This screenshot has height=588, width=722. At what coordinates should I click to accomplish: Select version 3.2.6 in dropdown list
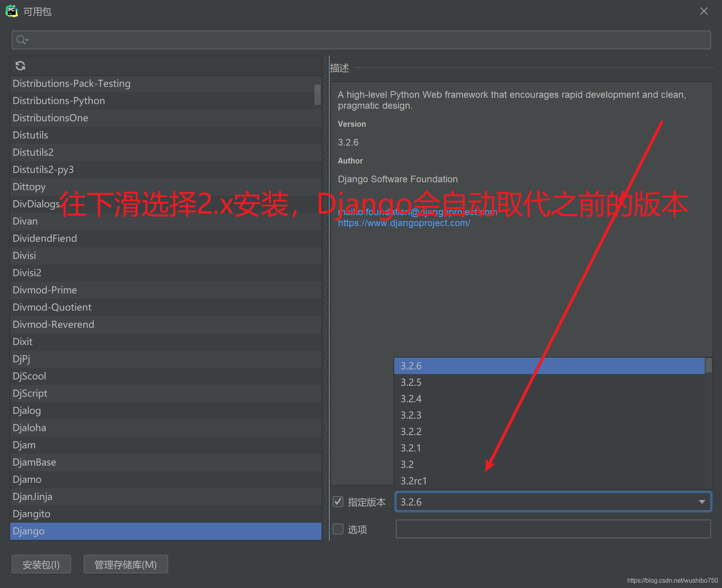point(549,366)
